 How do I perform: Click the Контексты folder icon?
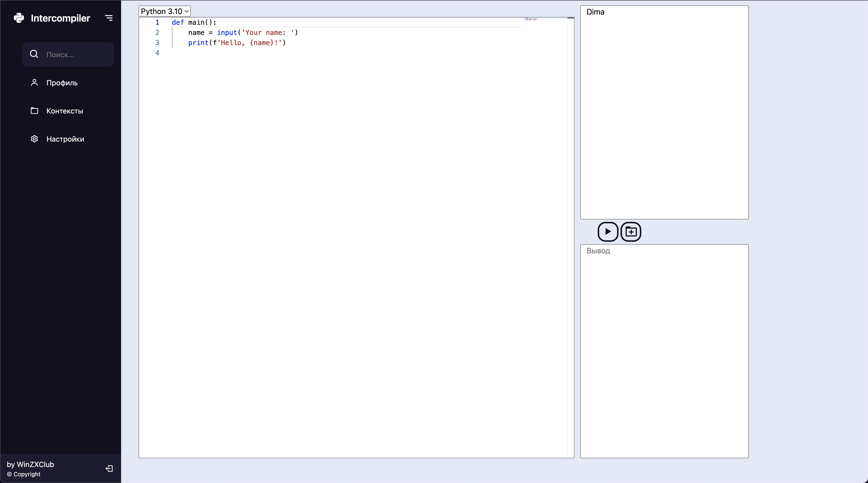pos(34,111)
